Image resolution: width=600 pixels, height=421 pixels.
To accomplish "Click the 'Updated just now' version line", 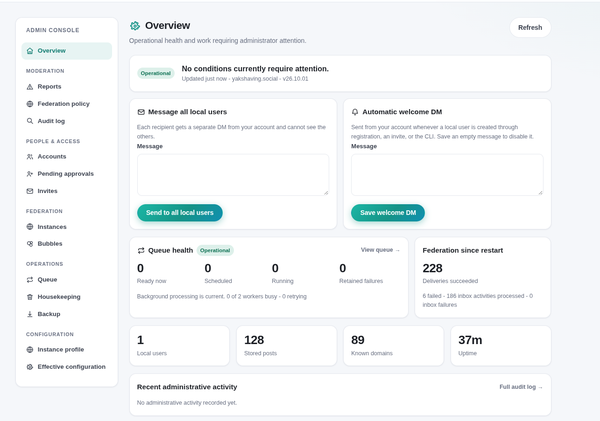I will coord(245,79).
